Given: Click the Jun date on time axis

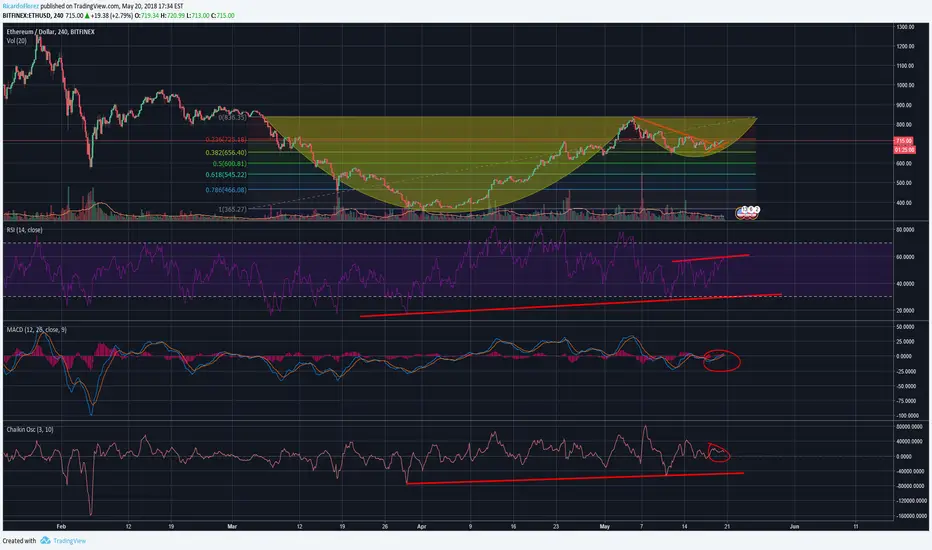Looking at the screenshot, I should 794,526.
